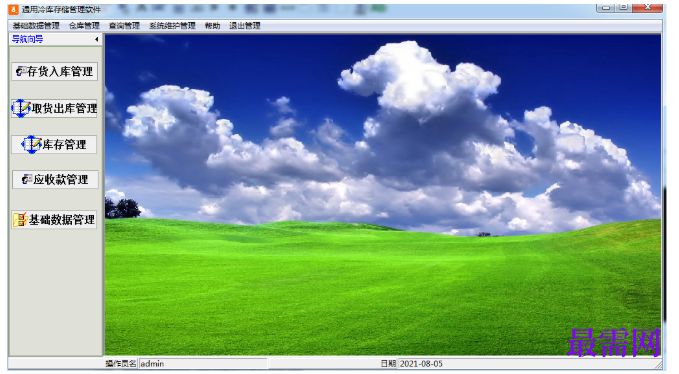
Task: Open the 查询管理 menu
Action: point(124,26)
